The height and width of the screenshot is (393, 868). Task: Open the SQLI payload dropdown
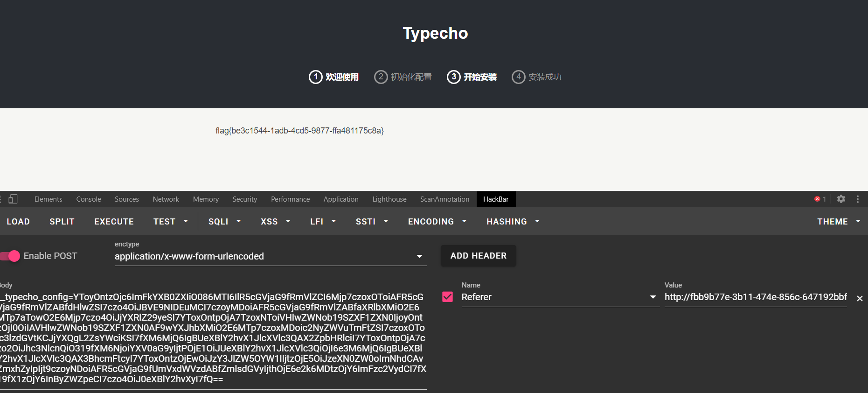pos(224,222)
